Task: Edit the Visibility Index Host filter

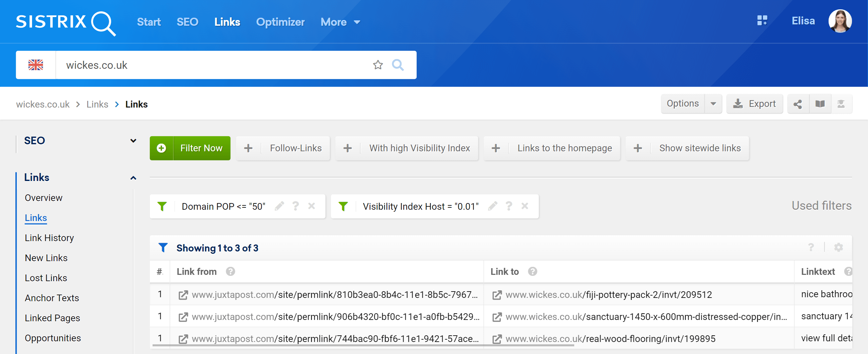Action: (493, 206)
